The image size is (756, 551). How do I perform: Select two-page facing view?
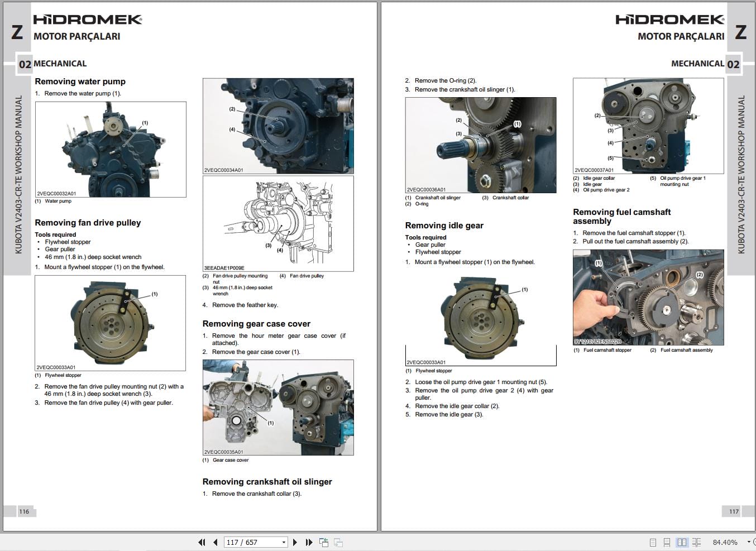click(681, 542)
